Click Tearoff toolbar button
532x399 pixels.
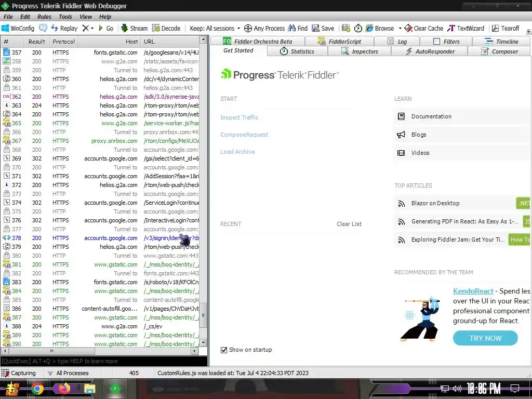point(506,28)
